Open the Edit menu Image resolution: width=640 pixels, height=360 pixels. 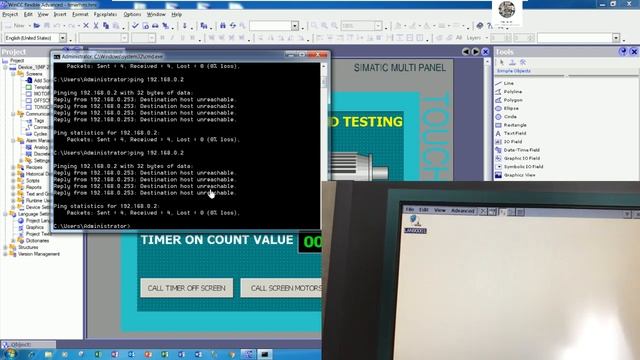click(28, 14)
